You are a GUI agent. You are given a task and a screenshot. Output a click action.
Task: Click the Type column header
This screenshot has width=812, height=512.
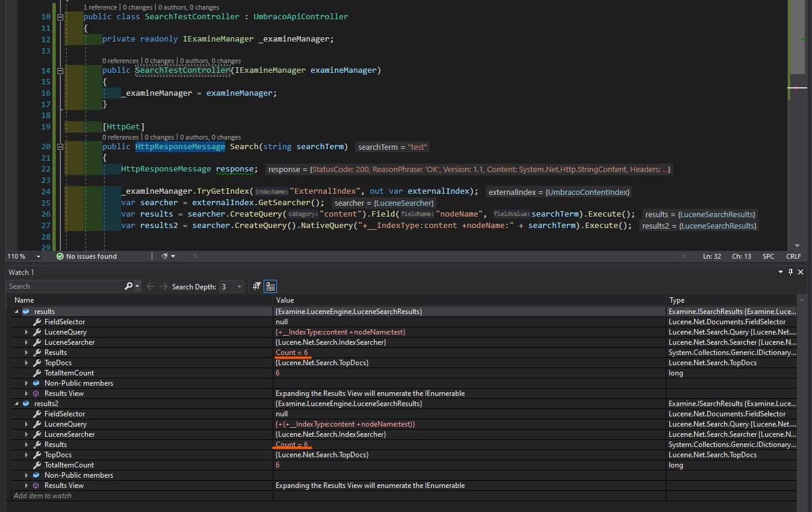click(x=732, y=300)
